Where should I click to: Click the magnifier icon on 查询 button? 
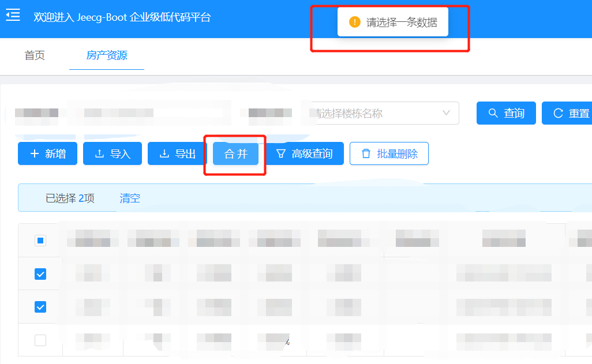(493, 113)
